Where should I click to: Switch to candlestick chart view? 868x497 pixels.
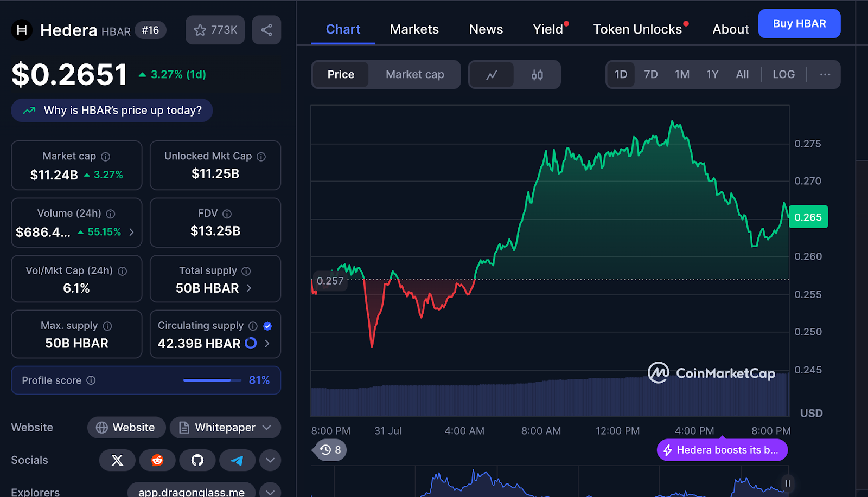click(x=537, y=75)
